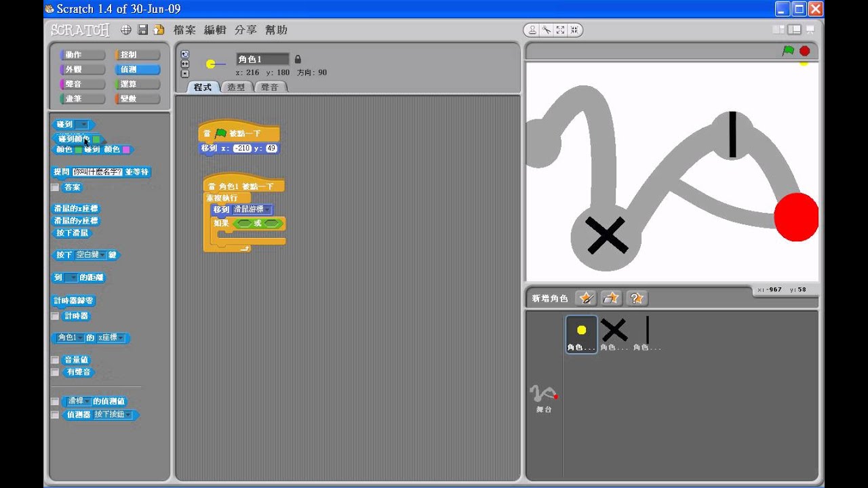Click the sprite lock icon
This screenshot has width=868, height=488.
coord(298,60)
